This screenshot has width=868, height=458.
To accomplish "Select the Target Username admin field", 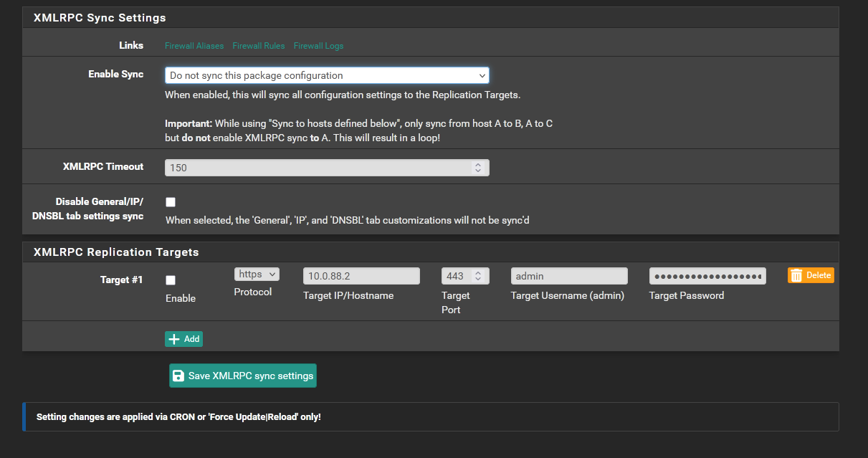I will [569, 276].
